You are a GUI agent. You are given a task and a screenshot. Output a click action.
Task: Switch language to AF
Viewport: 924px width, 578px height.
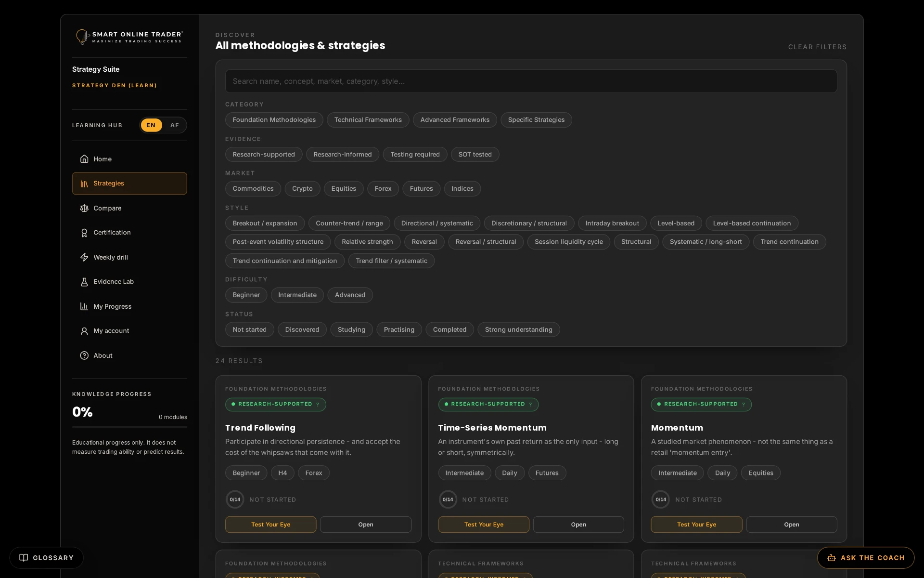pyautogui.click(x=175, y=125)
